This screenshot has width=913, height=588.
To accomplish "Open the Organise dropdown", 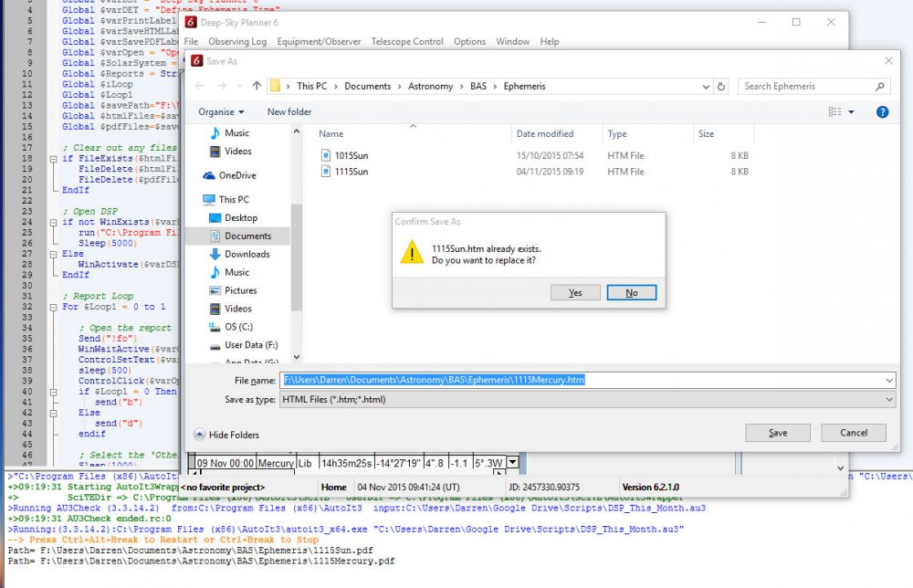I will 221,111.
